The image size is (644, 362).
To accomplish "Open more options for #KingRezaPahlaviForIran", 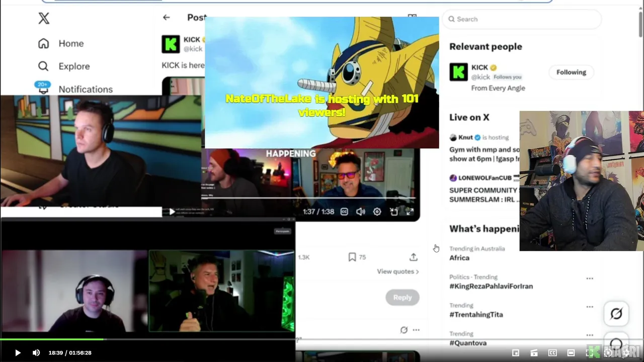I will 590,278.
